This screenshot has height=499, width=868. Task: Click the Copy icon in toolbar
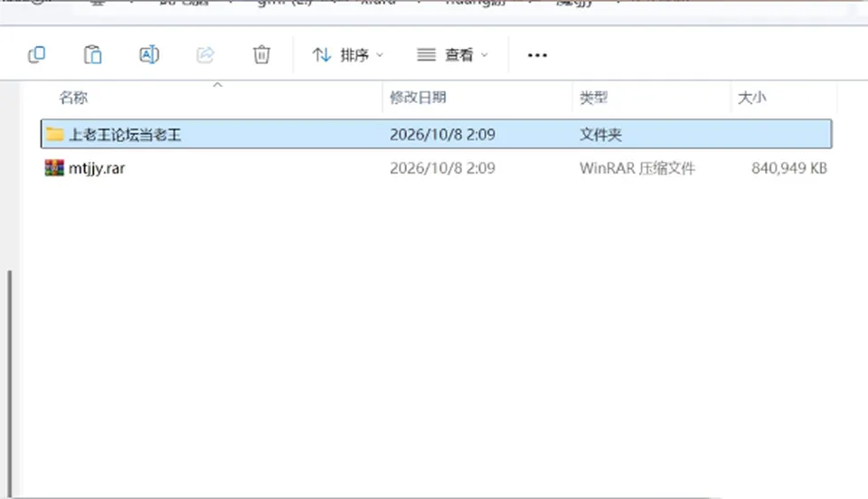[36, 55]
